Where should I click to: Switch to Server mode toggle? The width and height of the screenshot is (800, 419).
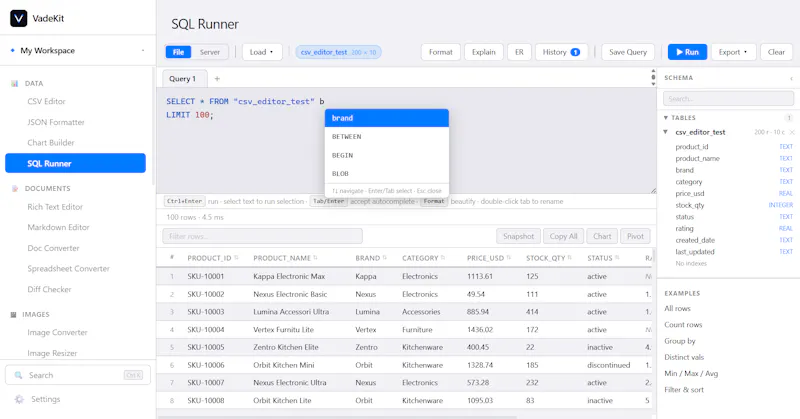tap(210, 52)
